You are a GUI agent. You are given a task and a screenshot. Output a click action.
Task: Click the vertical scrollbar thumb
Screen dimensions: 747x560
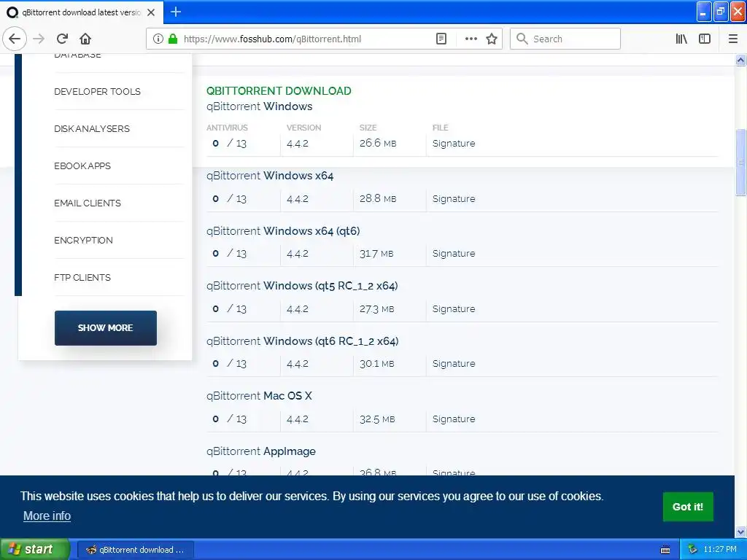(x=740, y=162)
